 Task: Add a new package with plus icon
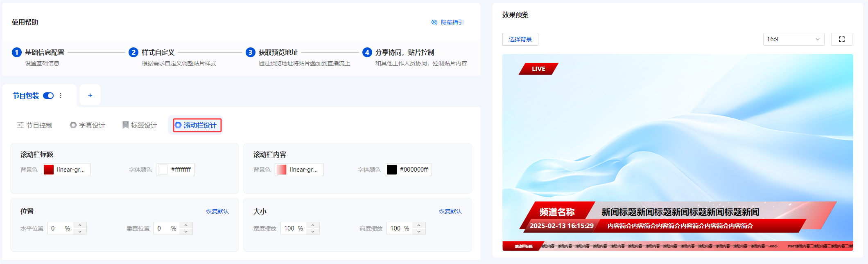pyautogui.click(x=90, y=95)
